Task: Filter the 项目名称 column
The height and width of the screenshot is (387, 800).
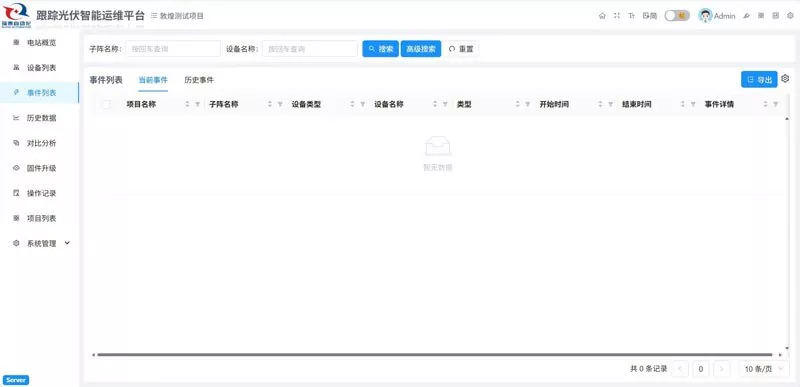Action: (197, 105)
